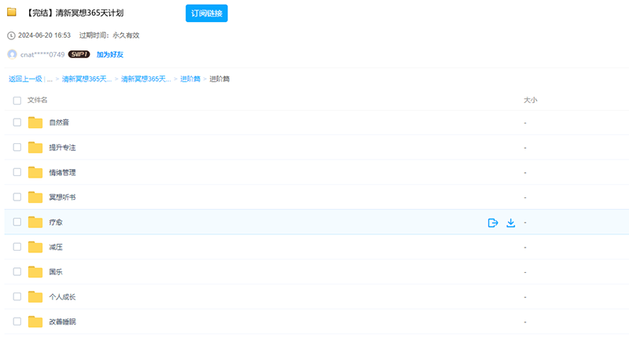
Task: Go back using the 返回上一级 link
Action: 25,79
